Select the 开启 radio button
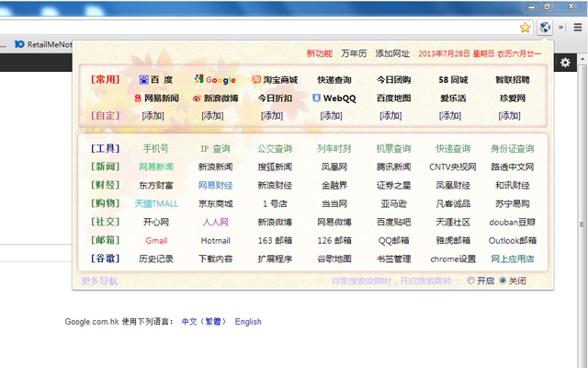Image resolution: width=588 pixels, height=368 pixels. click(470, 281)
